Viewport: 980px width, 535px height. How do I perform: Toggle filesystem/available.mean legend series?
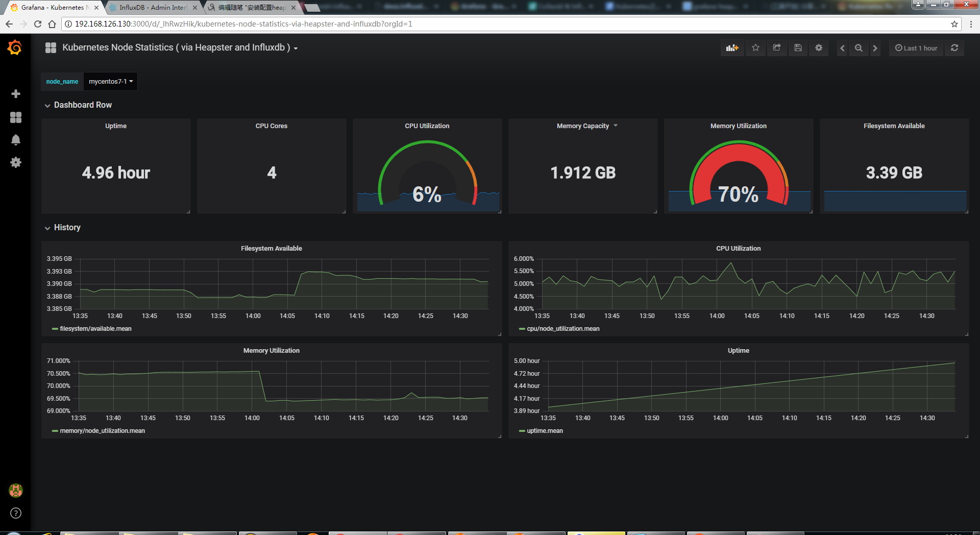tap(95, 329)
